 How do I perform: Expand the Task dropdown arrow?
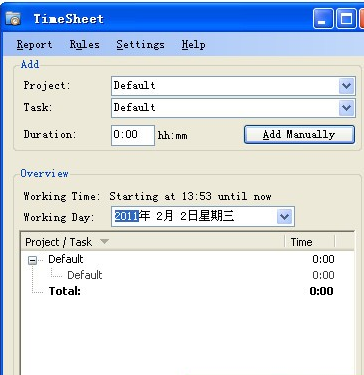coord(347,108)
